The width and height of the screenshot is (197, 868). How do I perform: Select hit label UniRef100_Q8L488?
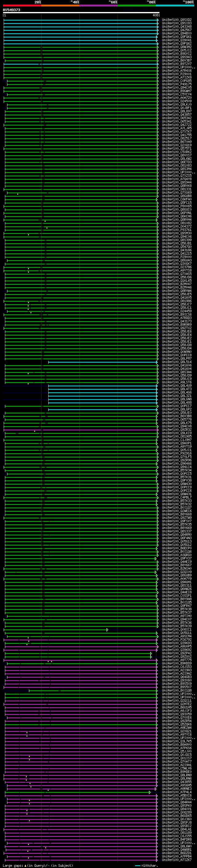point(177,403)
